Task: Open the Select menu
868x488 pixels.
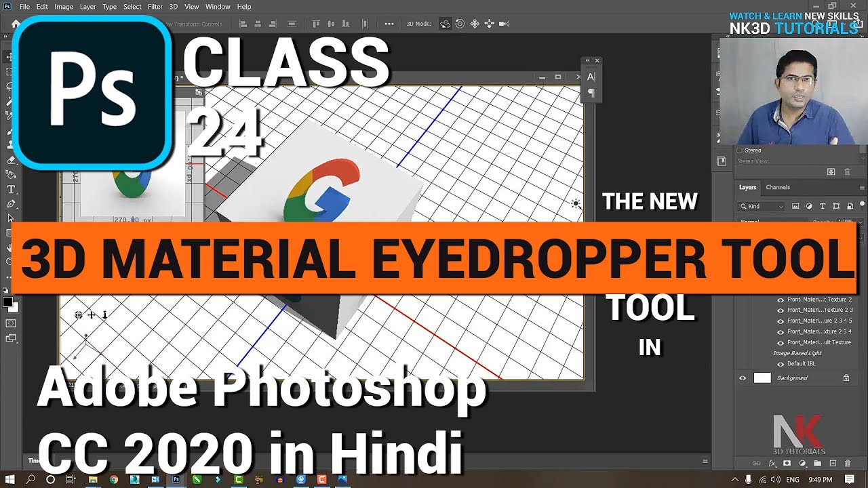Action: 132,6
